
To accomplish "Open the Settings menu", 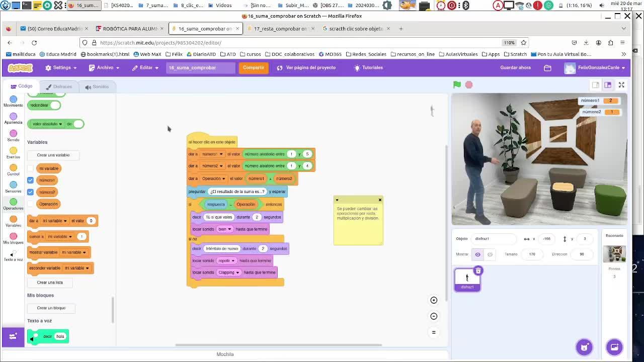I will click(x=61, y=68).
